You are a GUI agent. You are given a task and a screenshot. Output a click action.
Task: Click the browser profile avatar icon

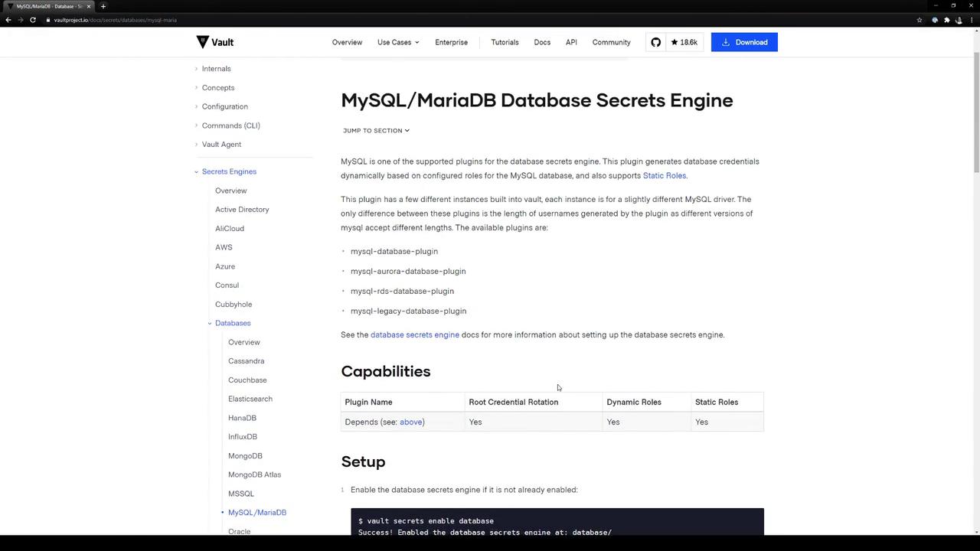pyautogui.click(x=959, y=20)
